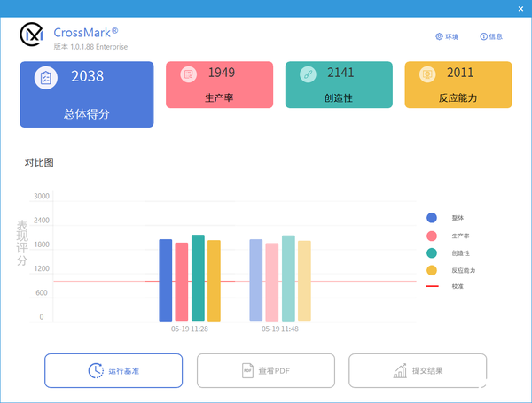Click the 05-19 11:28 axis label
Viewport: 532px width, 403px height.
pos(190,329)
